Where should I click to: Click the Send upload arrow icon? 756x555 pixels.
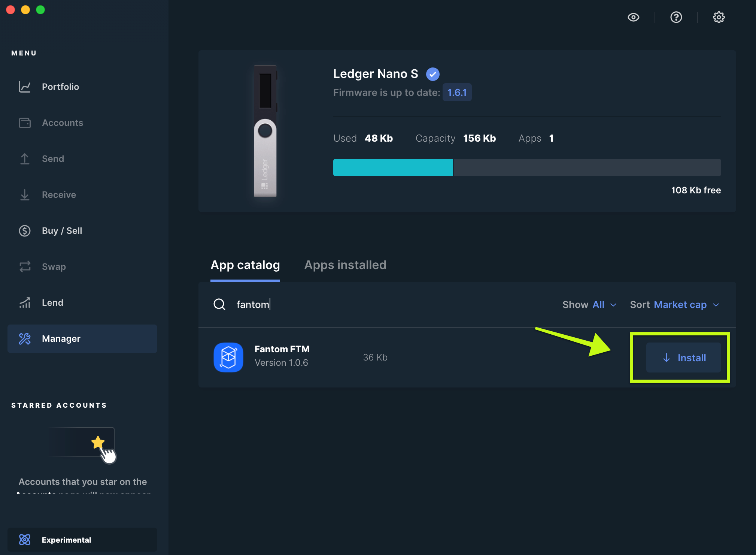pos(25,159)
